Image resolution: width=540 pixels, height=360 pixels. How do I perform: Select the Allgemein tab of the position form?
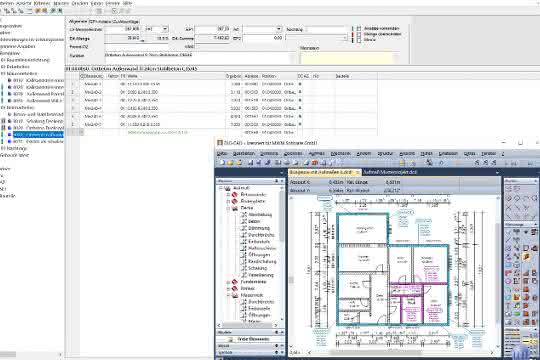(x=78, y=21)
